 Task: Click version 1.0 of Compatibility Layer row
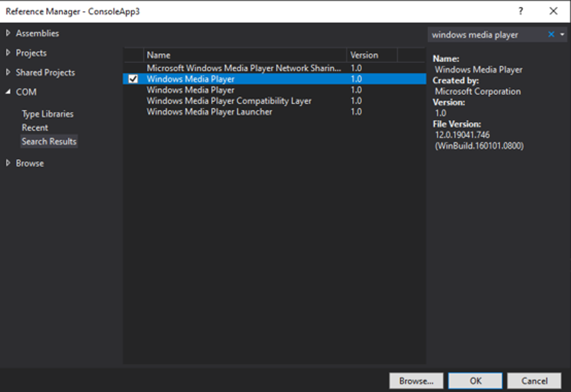[356, 101]
